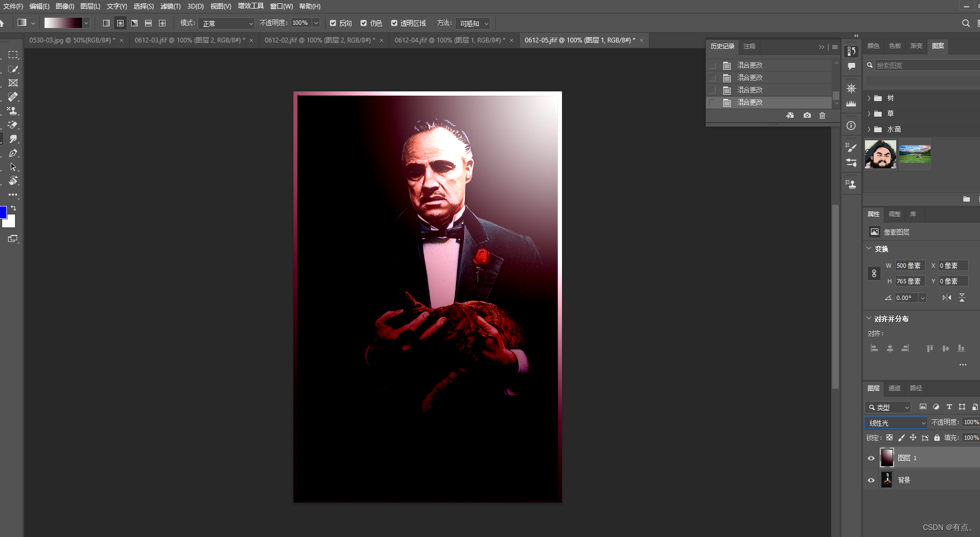Open Navigator panel ship wheel icon
The image size is (980, 537).
tap(852, 88)
